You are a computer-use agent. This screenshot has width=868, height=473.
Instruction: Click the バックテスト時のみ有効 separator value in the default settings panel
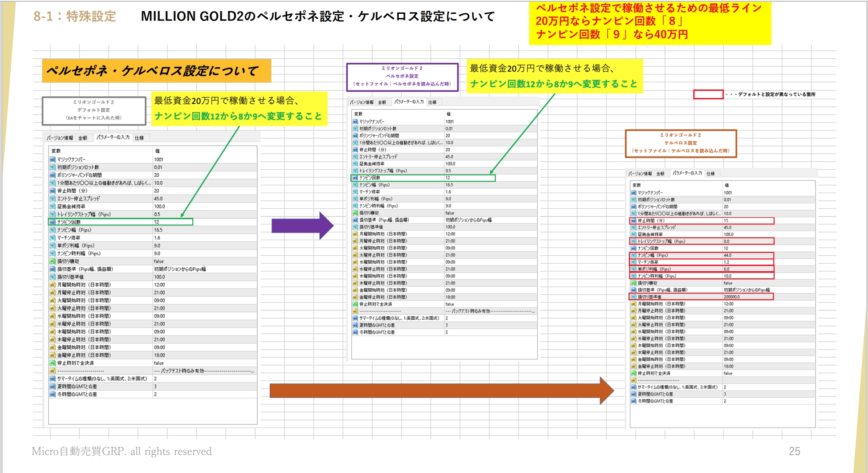[x=204, y=371]
